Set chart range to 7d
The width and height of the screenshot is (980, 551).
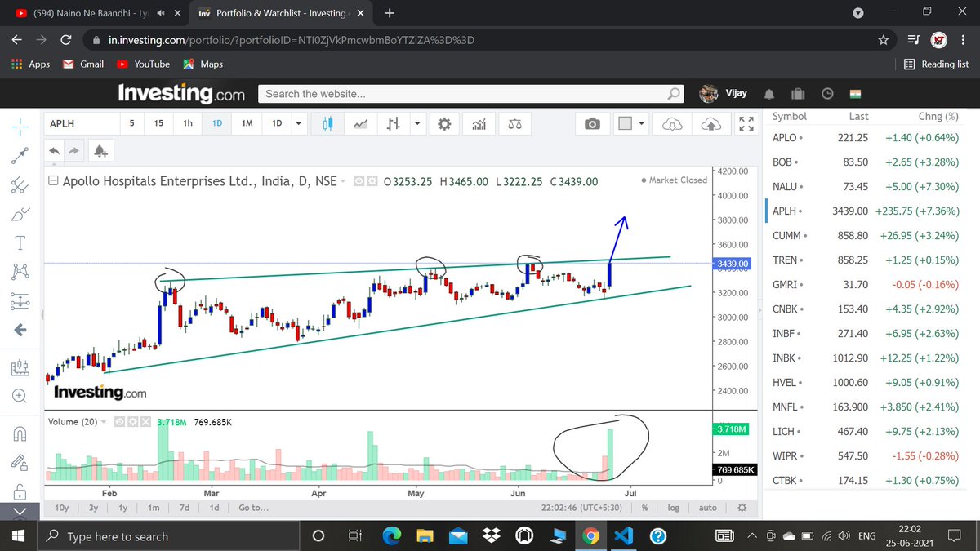click(185, 508)
